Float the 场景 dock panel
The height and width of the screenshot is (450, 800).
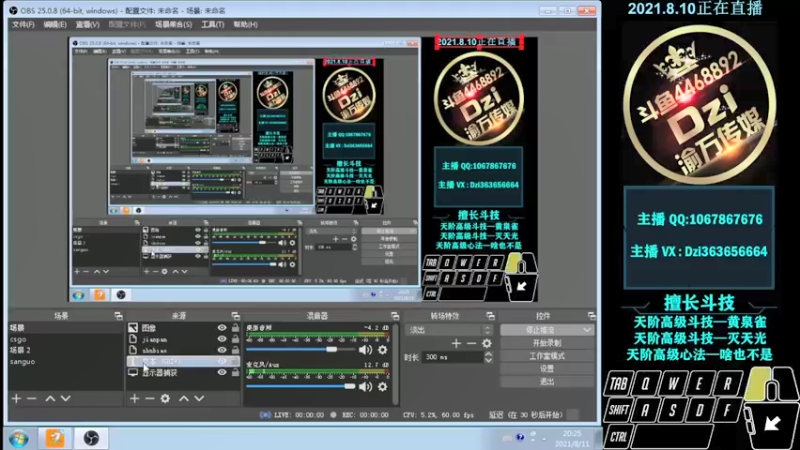pos(118,316)
